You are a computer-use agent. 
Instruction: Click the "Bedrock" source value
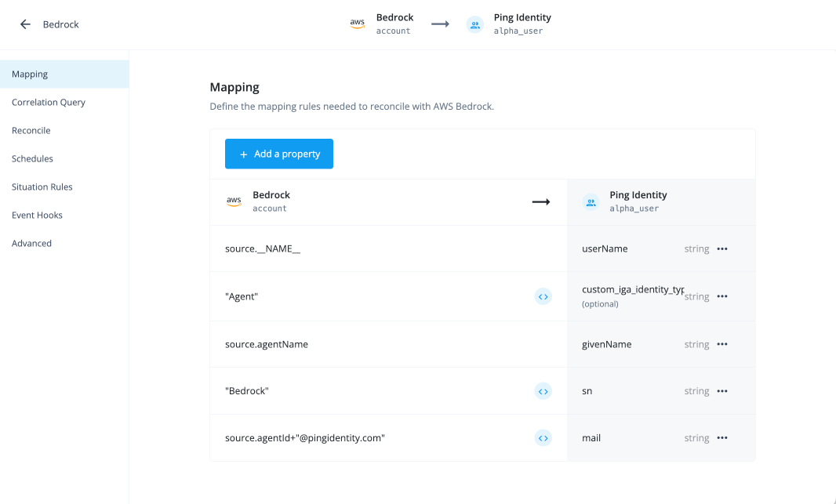[247, 391]
